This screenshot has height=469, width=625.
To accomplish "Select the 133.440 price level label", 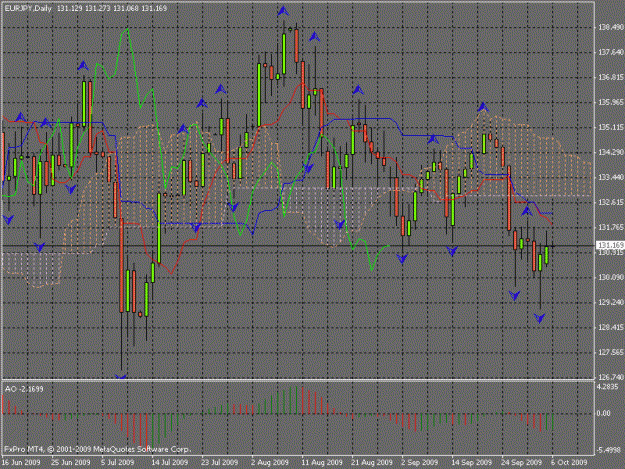I will pos(611,177).
